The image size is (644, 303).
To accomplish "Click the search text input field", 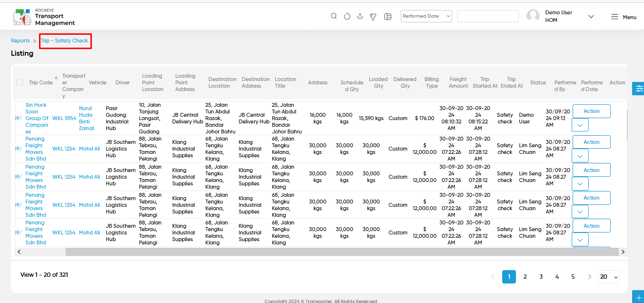I will click(x=488, y=16).
